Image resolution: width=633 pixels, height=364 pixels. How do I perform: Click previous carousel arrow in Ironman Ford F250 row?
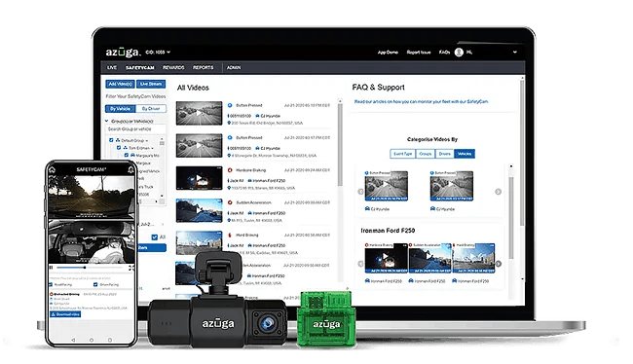360,264
